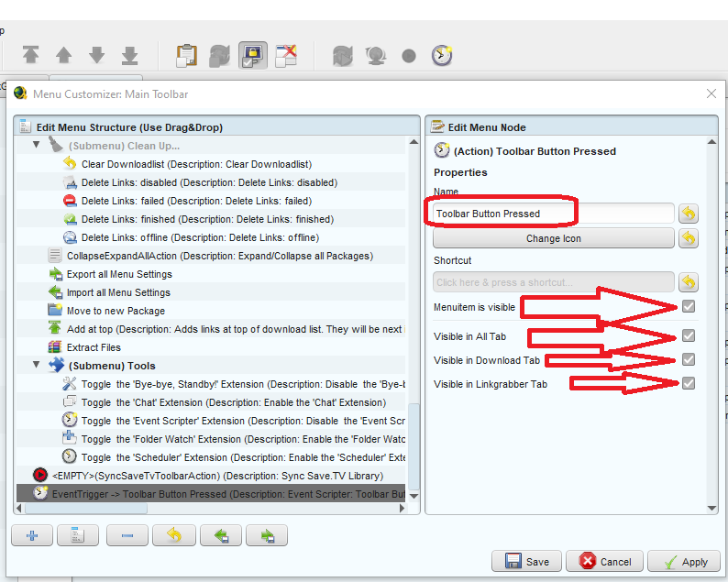Select the Extract Files menu entry

pyautogui.click(x=94, y=347)
